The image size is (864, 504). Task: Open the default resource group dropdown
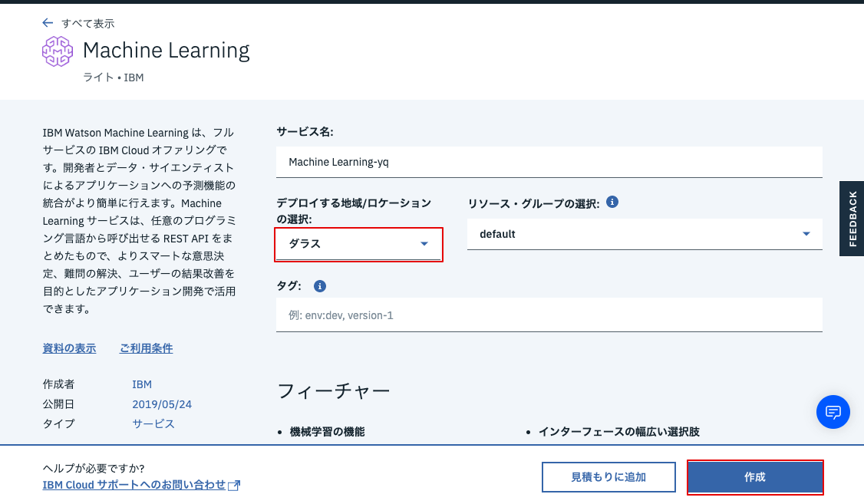[x=645, y=234]
